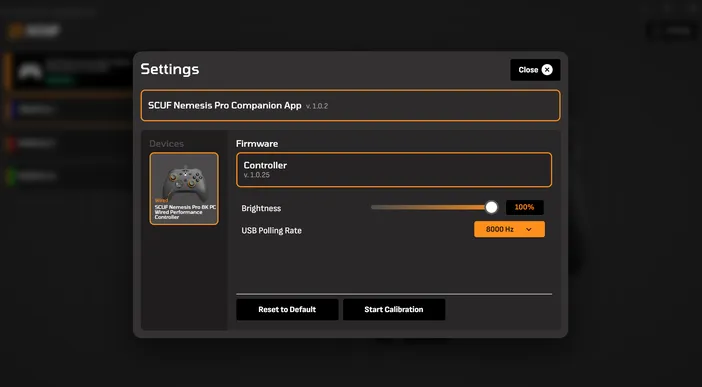Click the SCUF Nemesis Pro Companion App banner

pyautogui.click(x=351, y=106)
